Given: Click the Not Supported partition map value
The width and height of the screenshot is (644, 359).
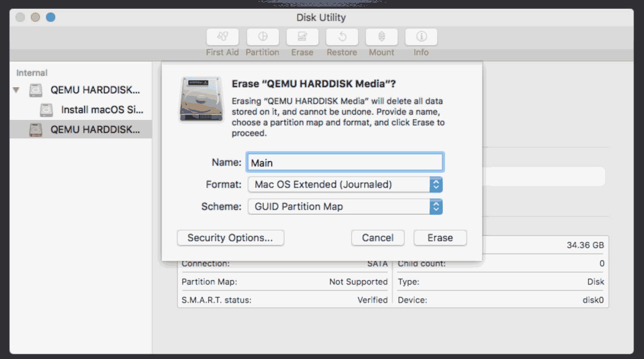Looking at the screenshot, I should click(x=358, y=282).
